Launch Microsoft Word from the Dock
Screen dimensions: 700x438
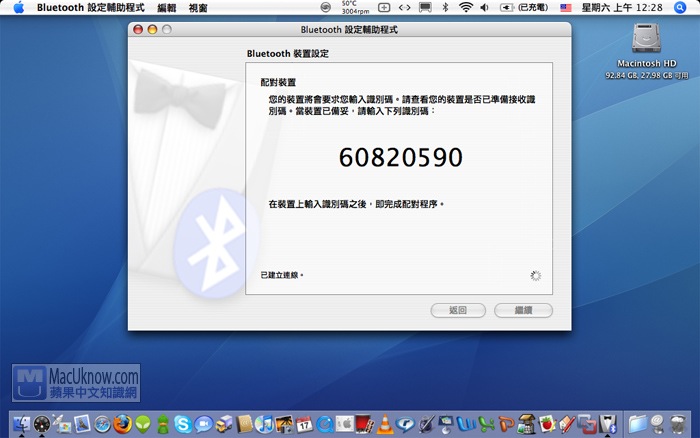pos(466,424)
